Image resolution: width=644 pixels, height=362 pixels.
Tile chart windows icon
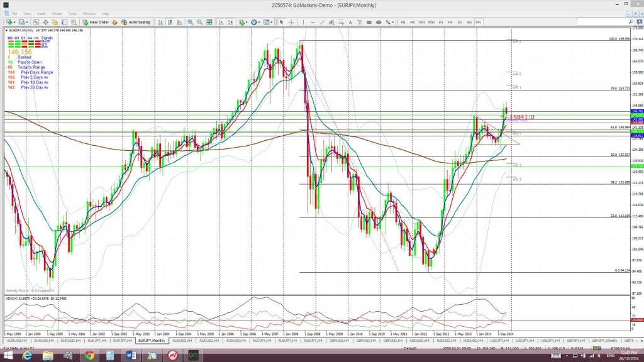(209, 22)
